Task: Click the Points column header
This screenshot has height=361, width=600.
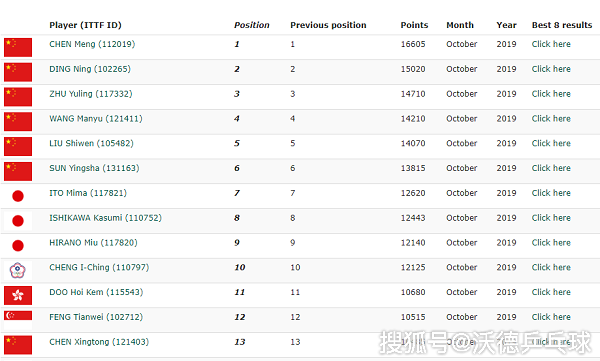Action: [x=414, y=25]
